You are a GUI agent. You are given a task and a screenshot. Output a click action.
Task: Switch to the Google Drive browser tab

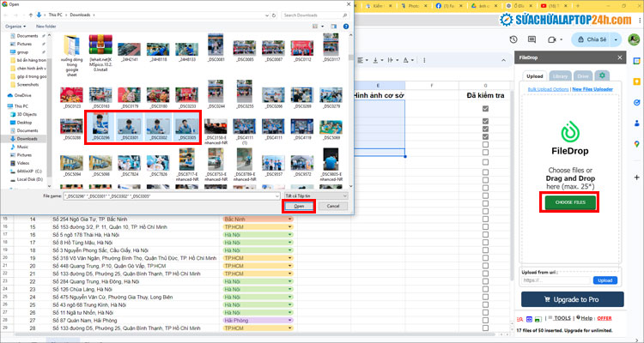pyautogui.click(x=483, y=6)
